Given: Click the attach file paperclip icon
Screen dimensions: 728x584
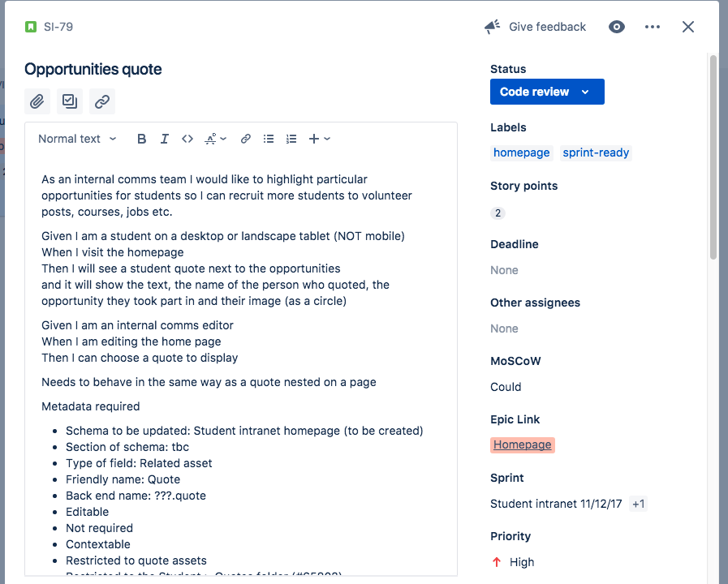Looking at the screenshot, I should click(37, 101).
